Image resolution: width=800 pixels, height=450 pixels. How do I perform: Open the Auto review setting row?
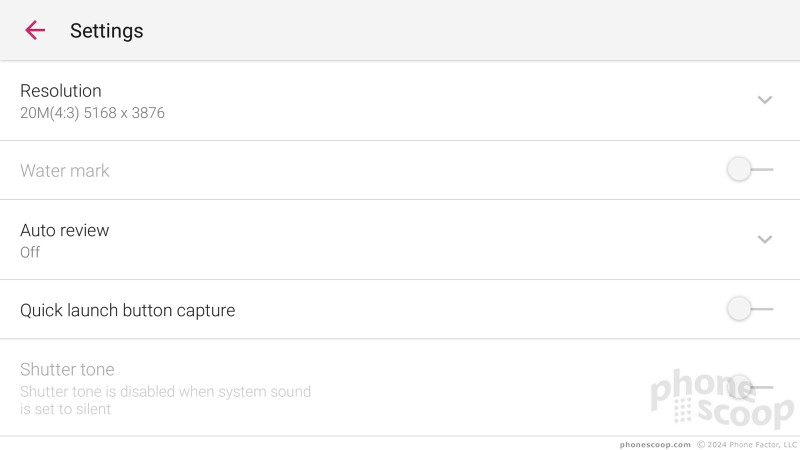(400, 240)
